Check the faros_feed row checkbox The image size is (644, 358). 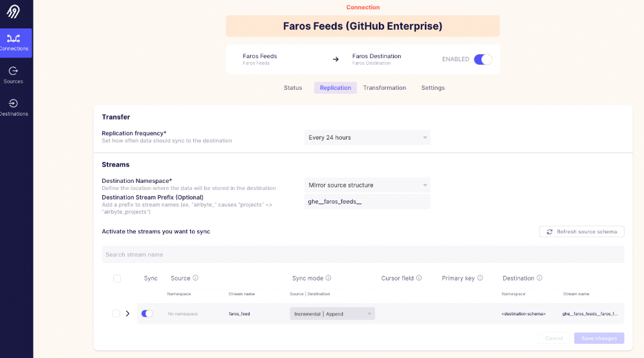click(116, 313)
